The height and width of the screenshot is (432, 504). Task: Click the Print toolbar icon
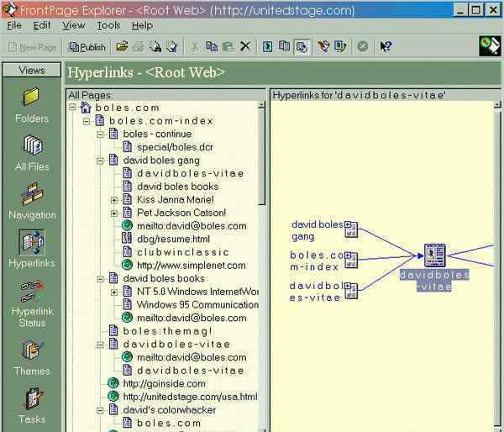(139, 47)
